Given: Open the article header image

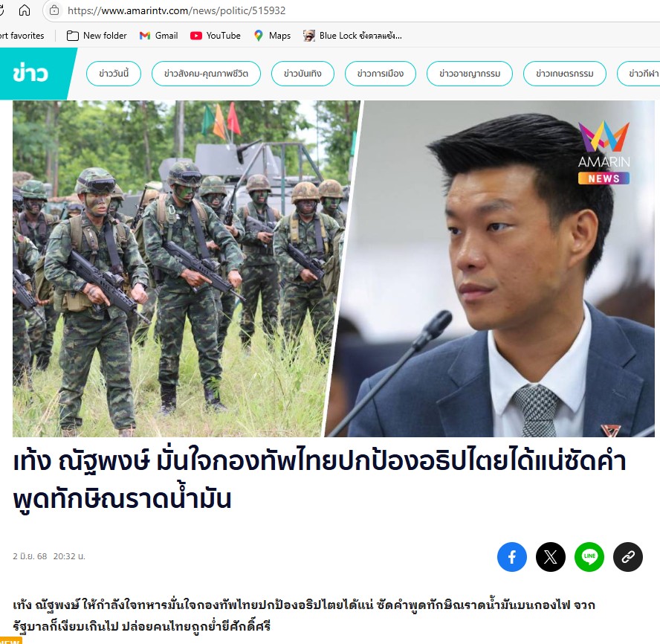Looking at the screenshot, I should 334,268.
